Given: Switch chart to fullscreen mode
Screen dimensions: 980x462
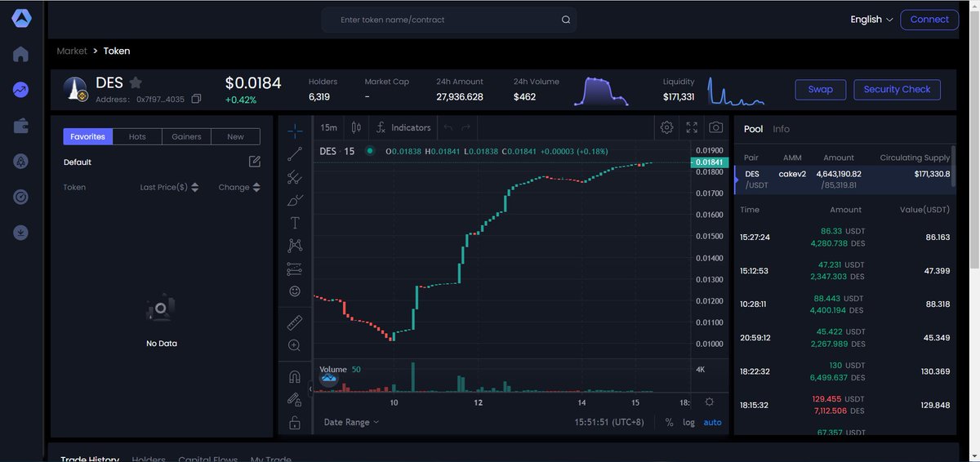Looking at the screenshot, I should point(692,127).
